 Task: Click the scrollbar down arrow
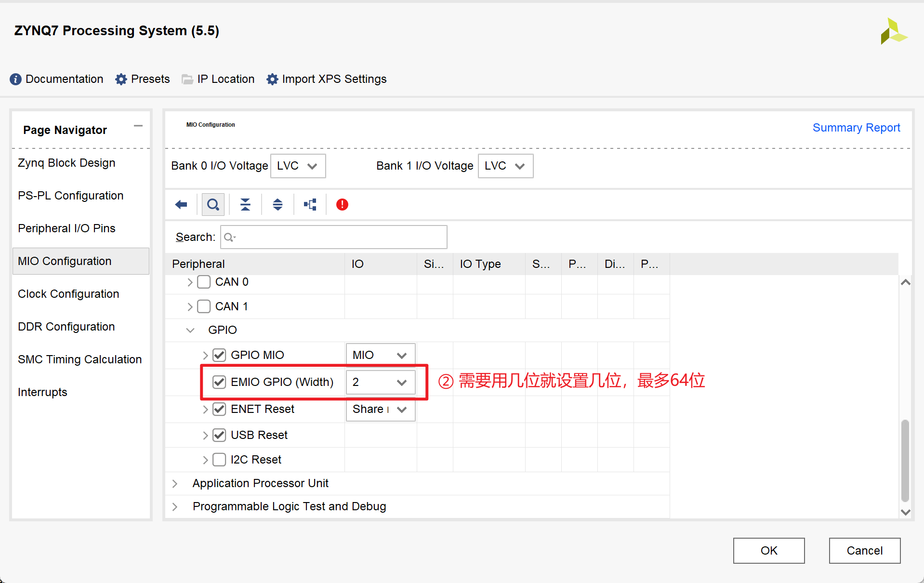[906, 512]
